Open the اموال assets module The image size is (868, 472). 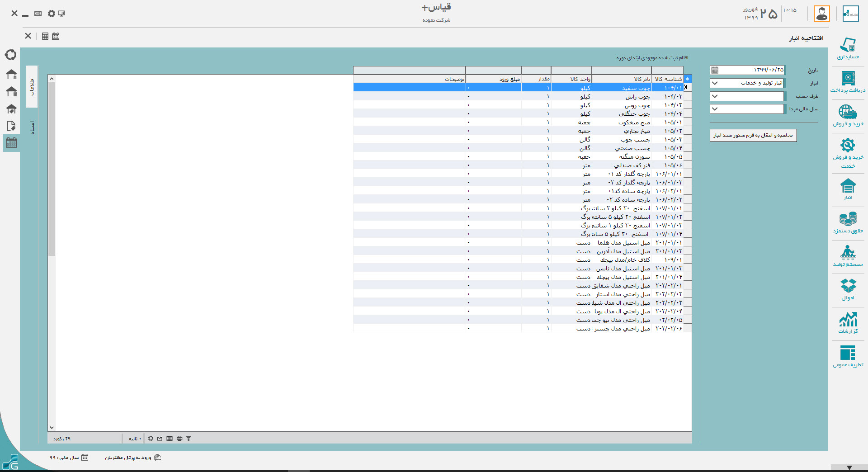point(848,289)
